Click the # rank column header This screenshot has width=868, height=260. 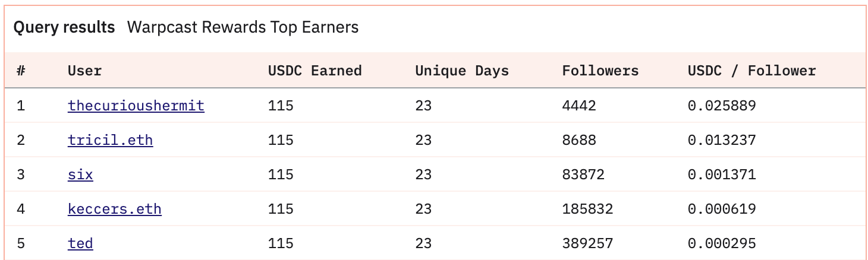21,71
